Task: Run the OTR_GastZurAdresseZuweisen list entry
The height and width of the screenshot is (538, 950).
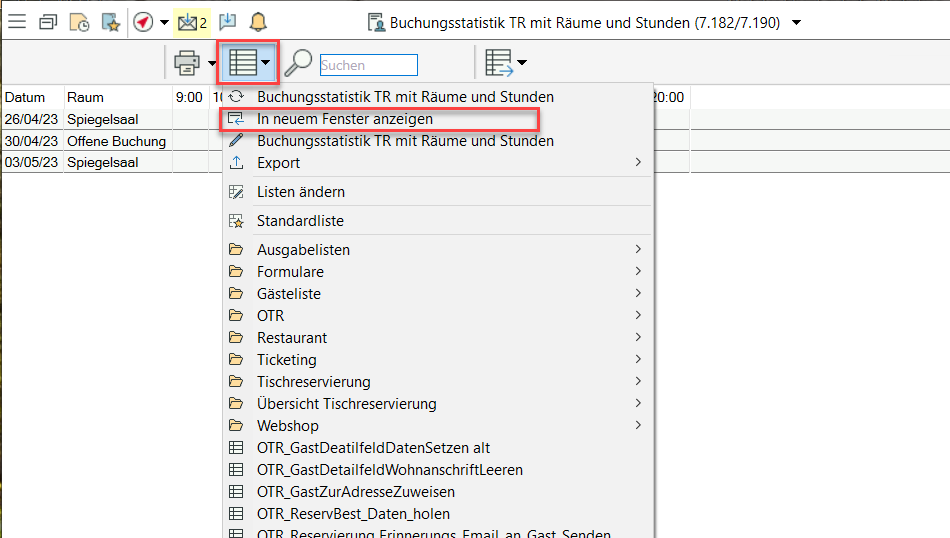Action: (x=356, y=492)
